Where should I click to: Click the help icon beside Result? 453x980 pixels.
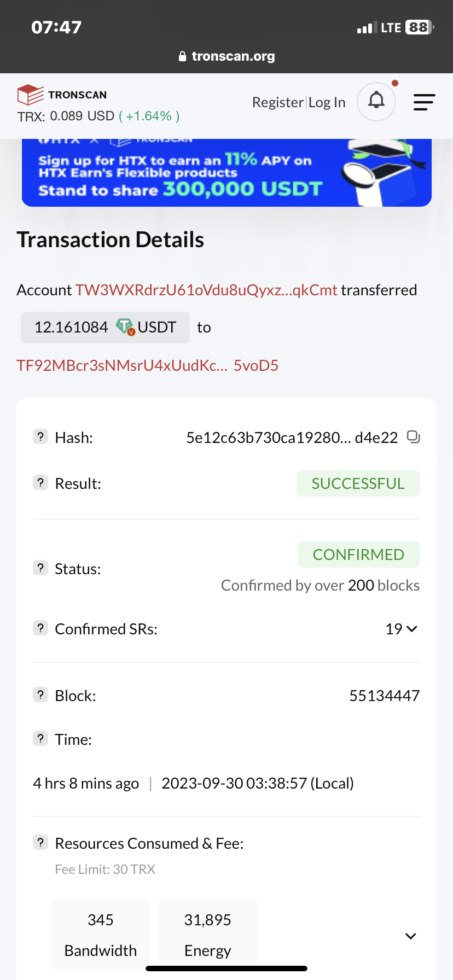click(40, 482)
